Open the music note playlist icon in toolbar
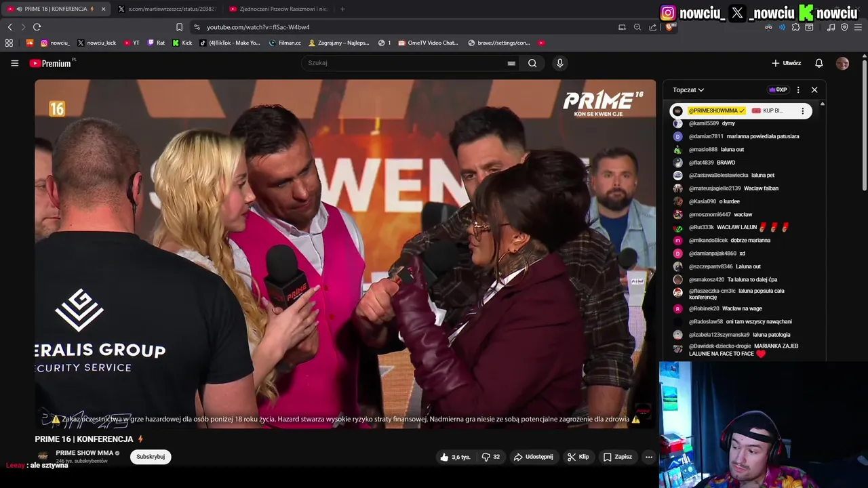Screen dimensions: 868x488 pyautogui.click(x=831, y=27)
